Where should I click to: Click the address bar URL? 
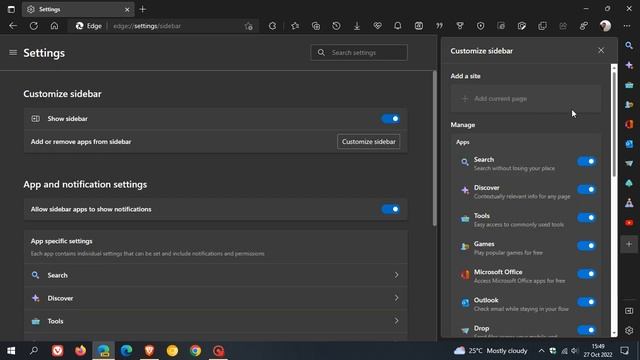[x=147, y=26]
